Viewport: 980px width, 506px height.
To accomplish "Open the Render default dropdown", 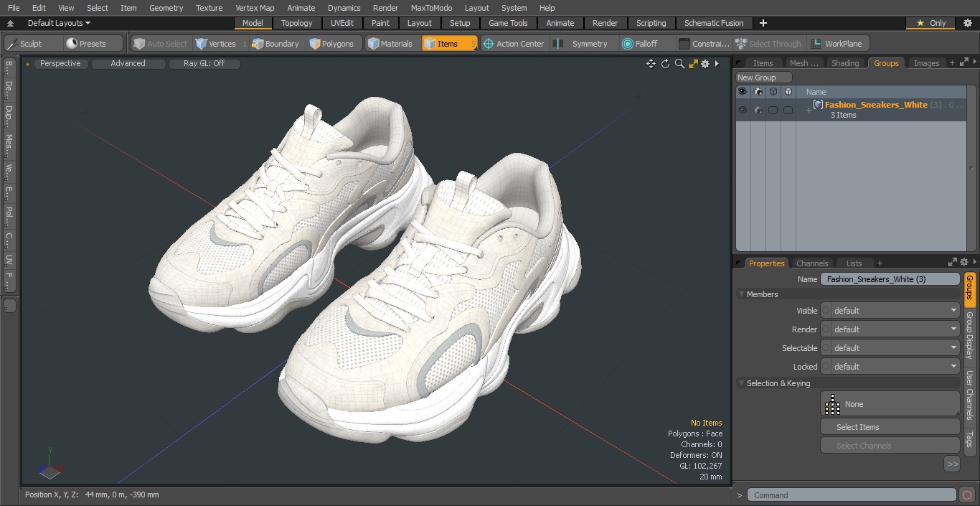I will coord(890,329).
